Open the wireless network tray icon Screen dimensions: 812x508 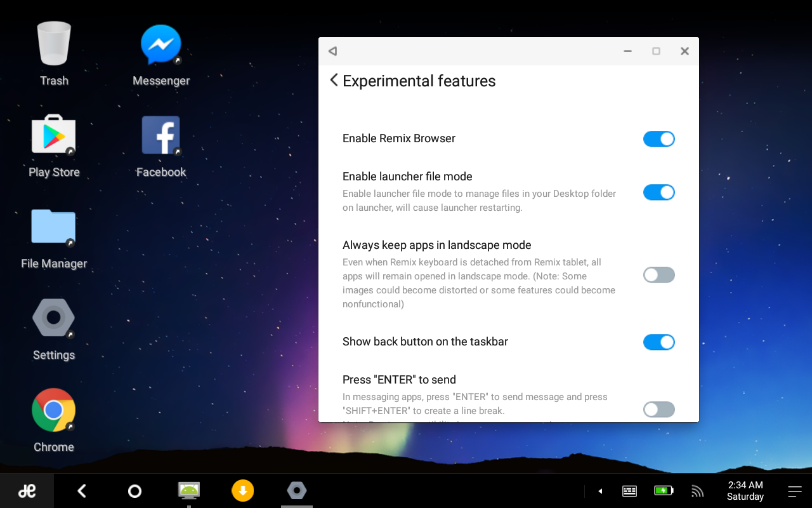click(x=698, y=491)
